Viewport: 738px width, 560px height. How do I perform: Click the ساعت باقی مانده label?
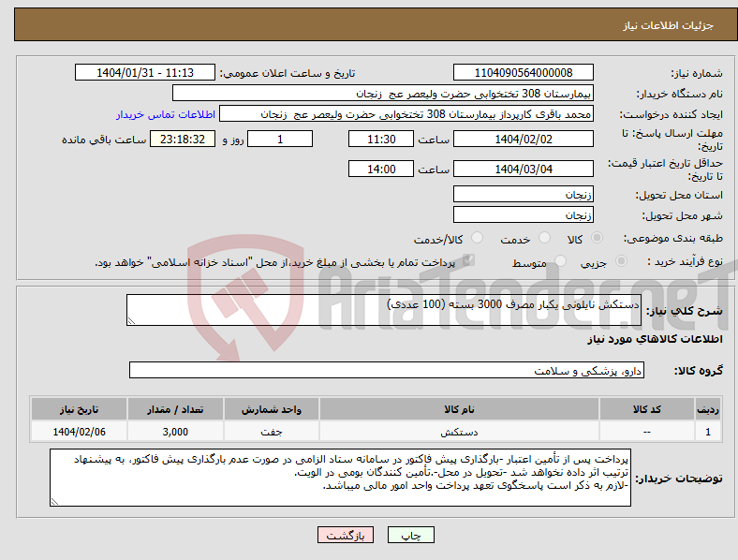(104, 140)
